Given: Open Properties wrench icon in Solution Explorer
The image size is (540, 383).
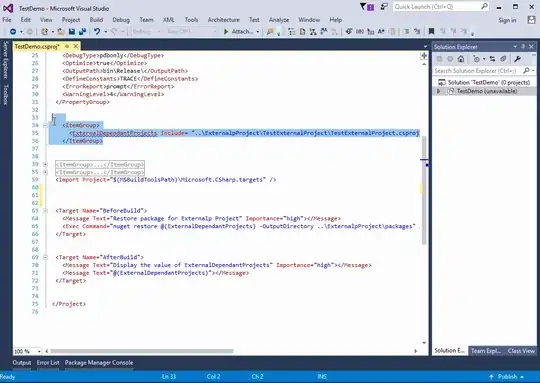Looking at the screenshot, I should [x=517, y=59].
